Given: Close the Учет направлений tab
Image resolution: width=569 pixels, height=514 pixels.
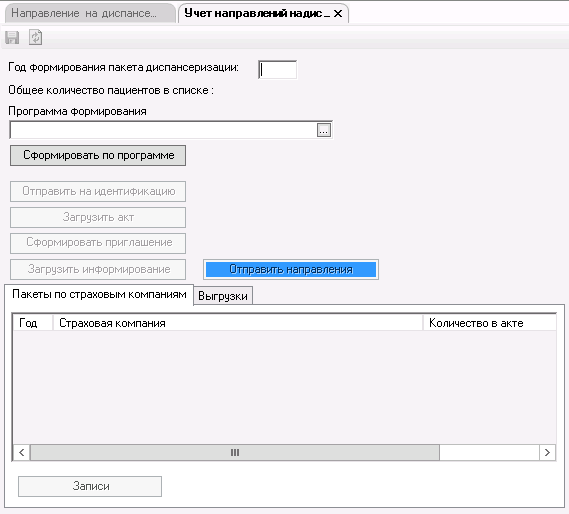Looking at the screenshot, I should tap(338, 14).
